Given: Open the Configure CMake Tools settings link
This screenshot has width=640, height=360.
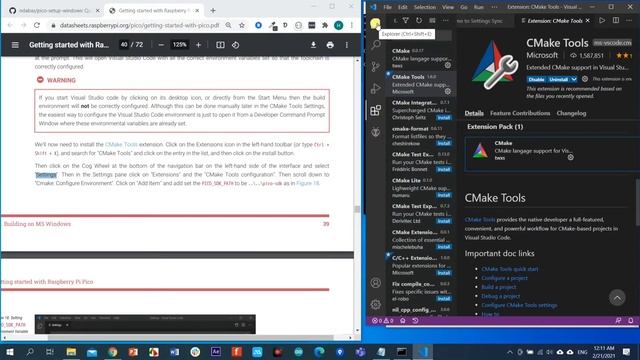Looking at the screenshot, I should pos(519,305).
